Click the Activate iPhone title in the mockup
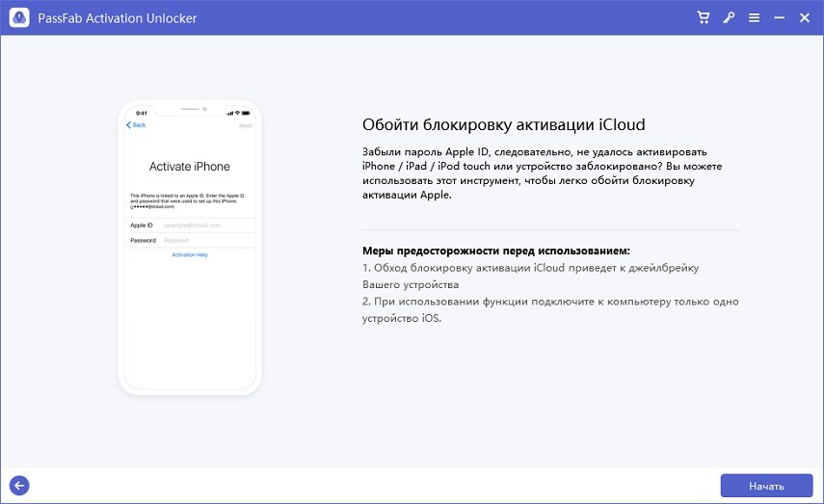Viewport: 824px width, 504px height. (190, 167)
